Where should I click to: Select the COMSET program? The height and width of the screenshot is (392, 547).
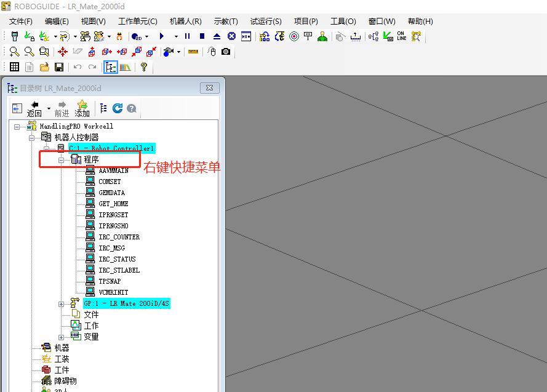point(110,182)
